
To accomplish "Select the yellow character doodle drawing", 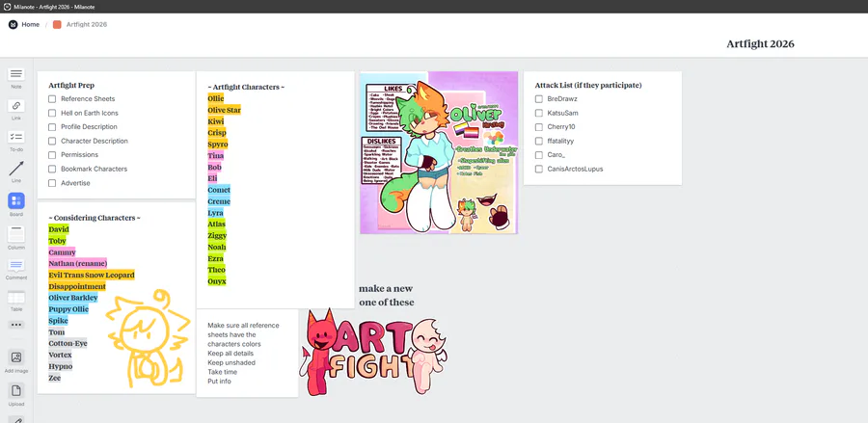I will coord(148,338).
